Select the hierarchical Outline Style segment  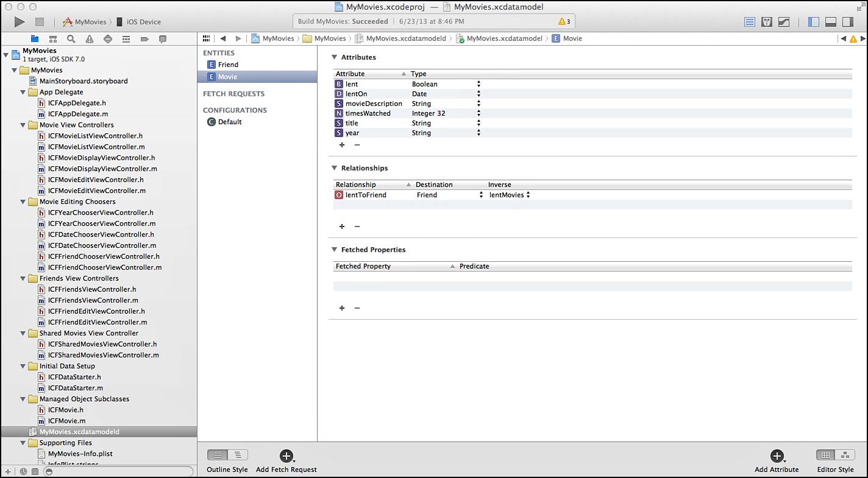238,455
